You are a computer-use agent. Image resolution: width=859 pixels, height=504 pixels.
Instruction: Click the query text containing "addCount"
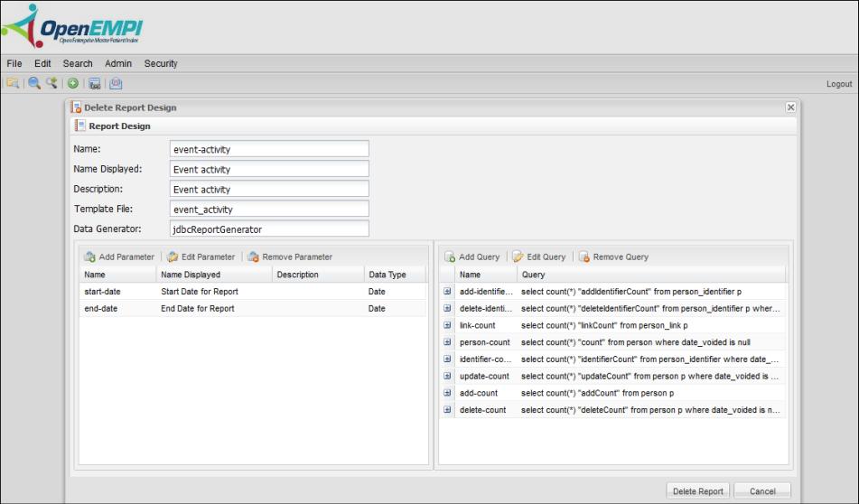597,393
